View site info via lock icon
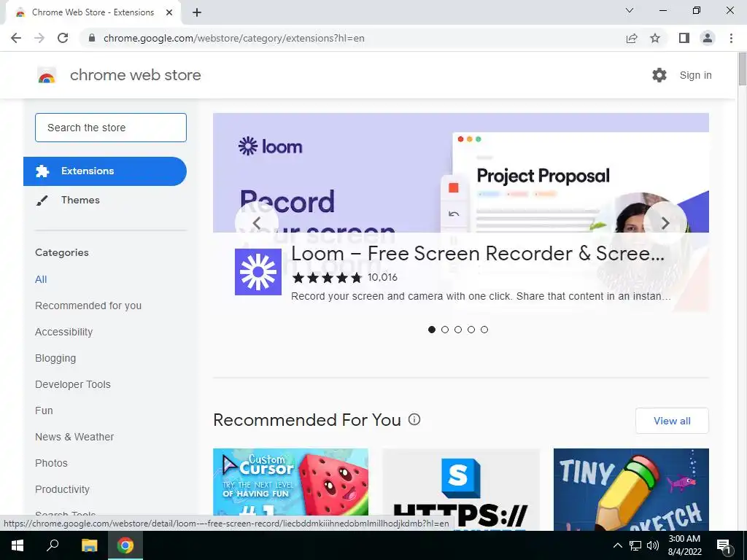This screenshot has height=560, width=747. [x=92, y=38]
